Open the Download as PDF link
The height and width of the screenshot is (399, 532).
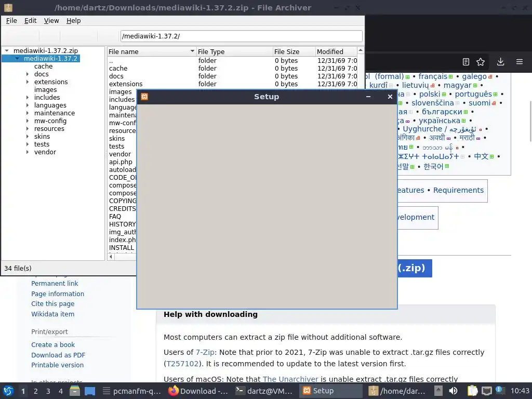pos(58,355)
